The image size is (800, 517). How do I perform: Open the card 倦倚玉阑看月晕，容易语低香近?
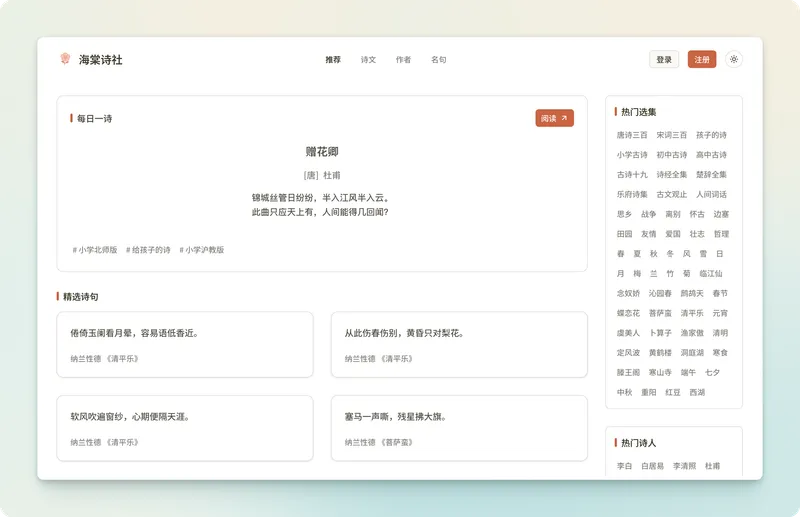(185, 344)
